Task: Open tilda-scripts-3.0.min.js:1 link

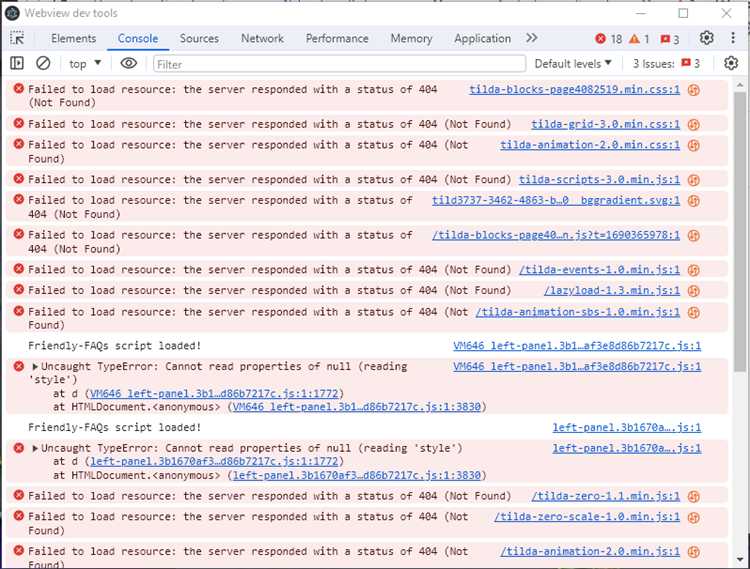Action: [599, 180]
